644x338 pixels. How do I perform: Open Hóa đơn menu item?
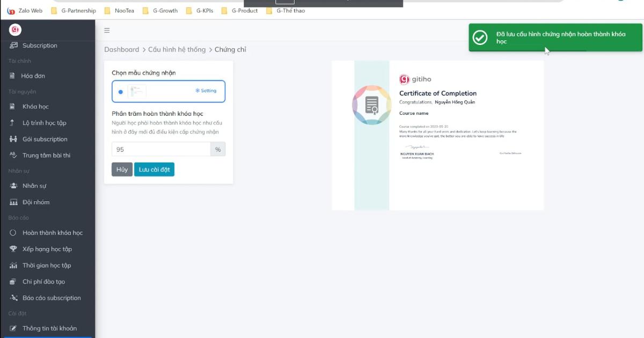point(33,76)
